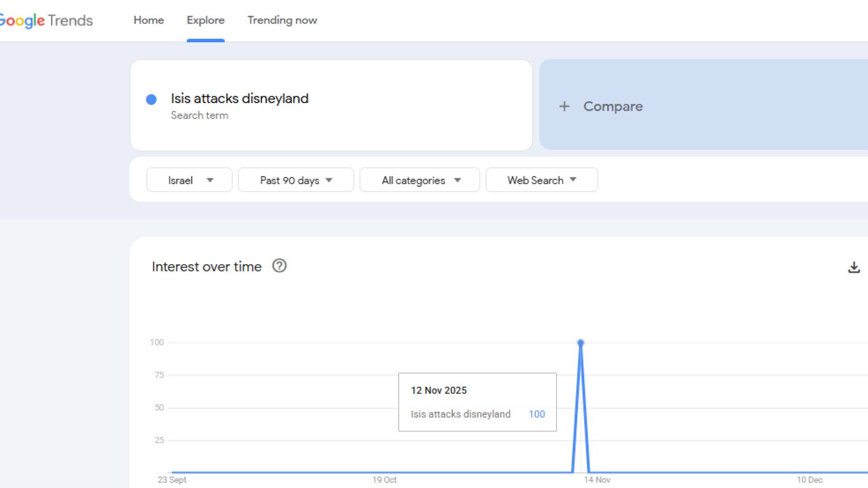The image size is (868, 488).
Task: Click the 19 Oct axis label
Action: [x=384, y=479]
